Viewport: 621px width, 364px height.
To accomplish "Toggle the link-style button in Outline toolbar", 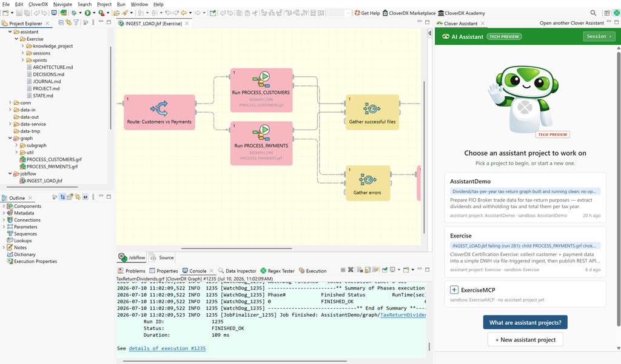I will tap(78, 197).
